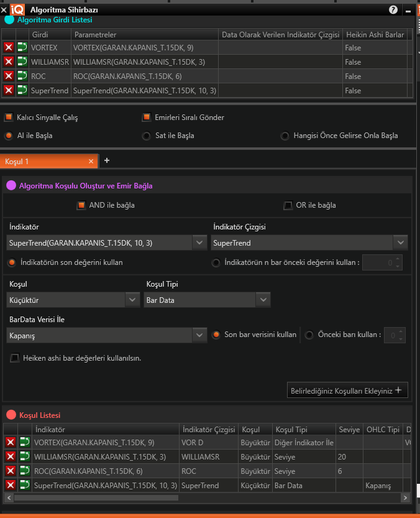Remove VORTEX condition from Koşul Listesi
This screenshot has height=518, width=420.
[x=11, y=442]
